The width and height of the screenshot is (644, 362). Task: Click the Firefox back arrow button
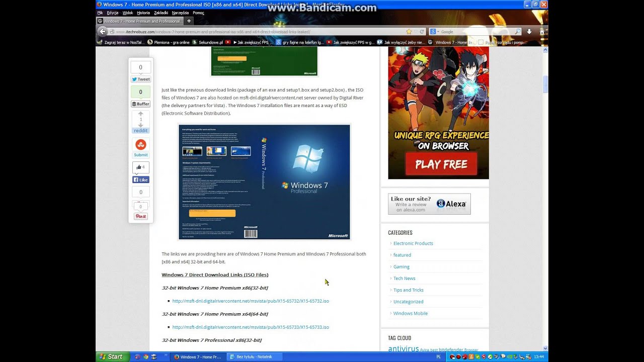[x=103, y=31]
